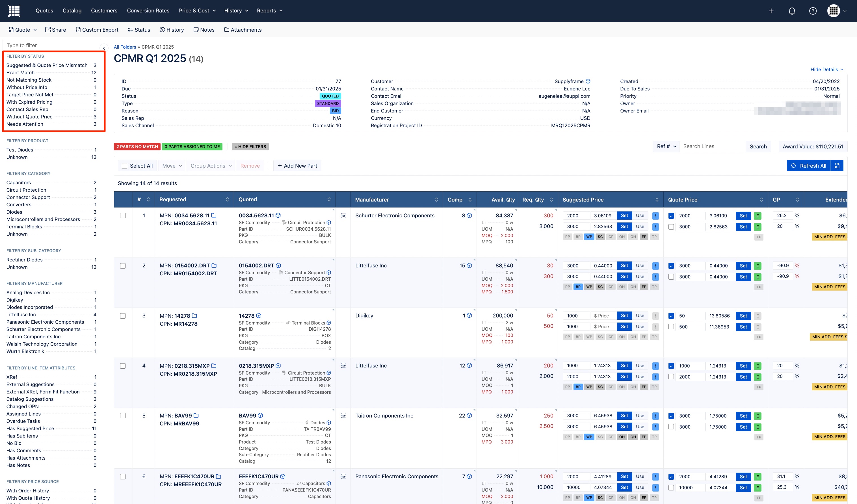Click WP price source tag in row 1

[x=589, y=237]
